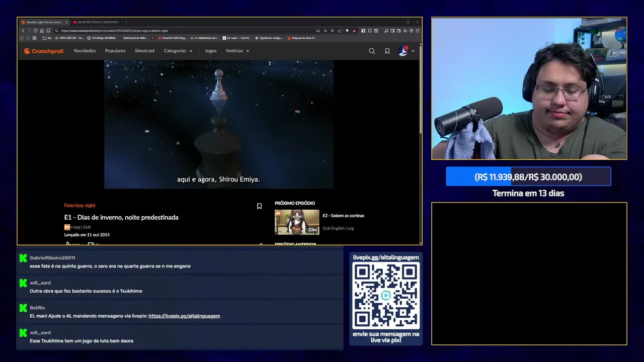
Task: Open the Novidades menu item
Action: tap(85, 51)
